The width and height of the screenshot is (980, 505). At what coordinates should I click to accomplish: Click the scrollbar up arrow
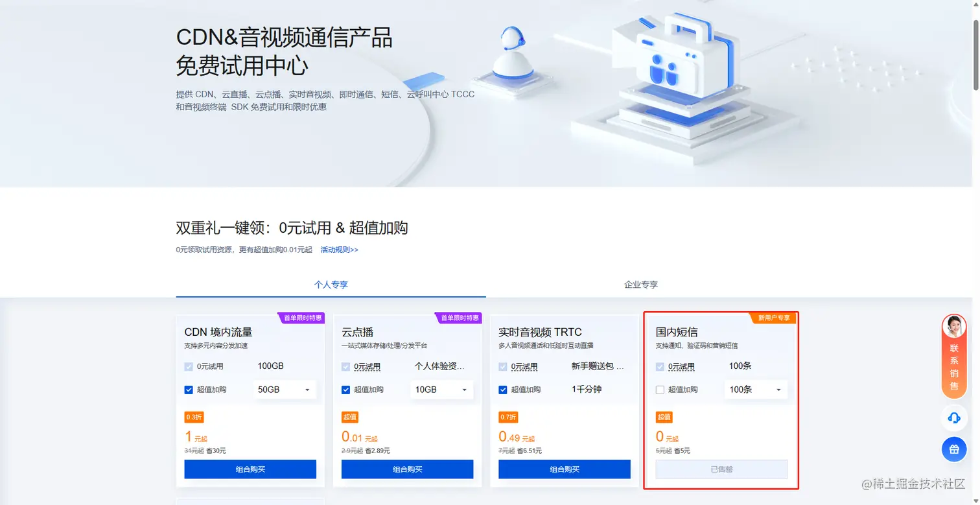point(976,5)
